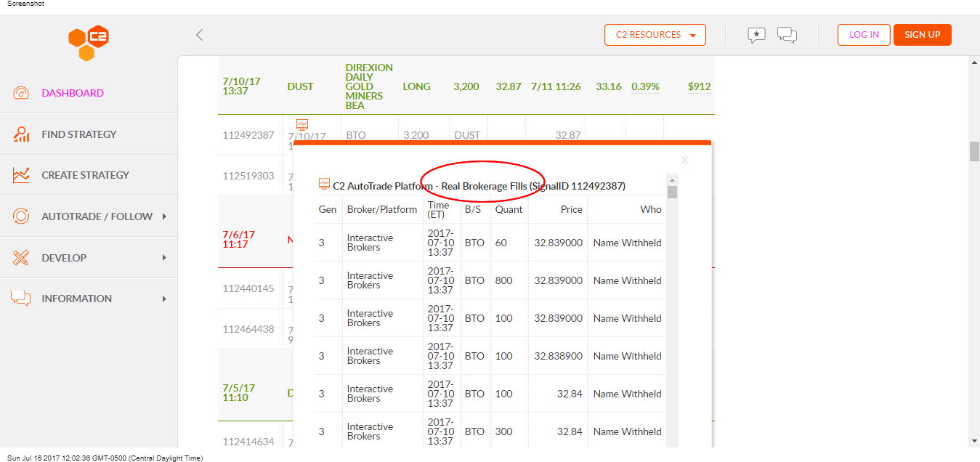980x462 pixels.
Task: Click the quantity 300 cell in popup
Action: point(503,431)
